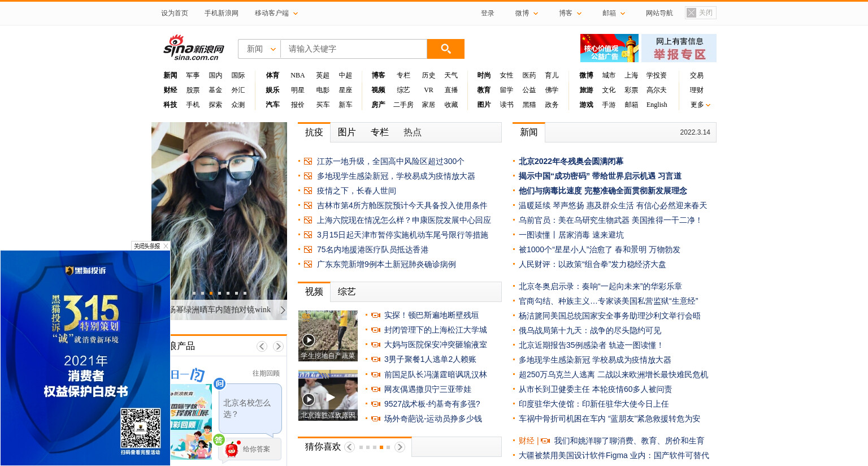Expand 更多 navigation categories
The width and height of the screenshot is (868, 466).
pyautogui.click(x=700, y=105)
